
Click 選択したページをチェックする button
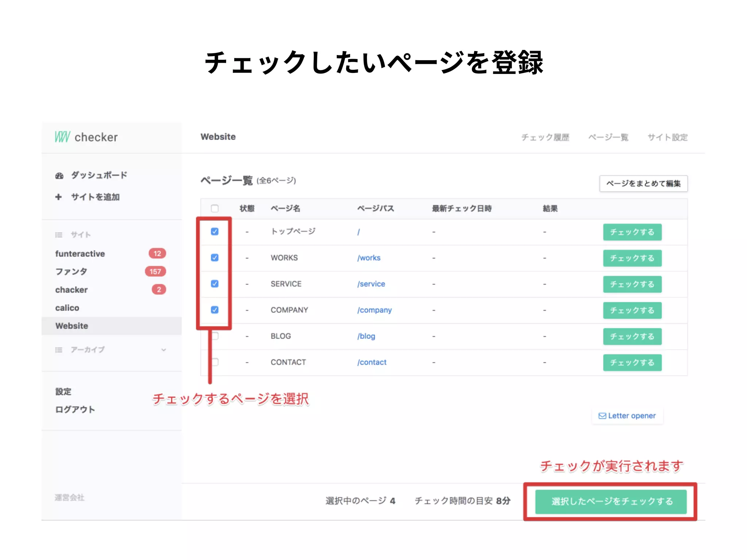pos(611,502)
